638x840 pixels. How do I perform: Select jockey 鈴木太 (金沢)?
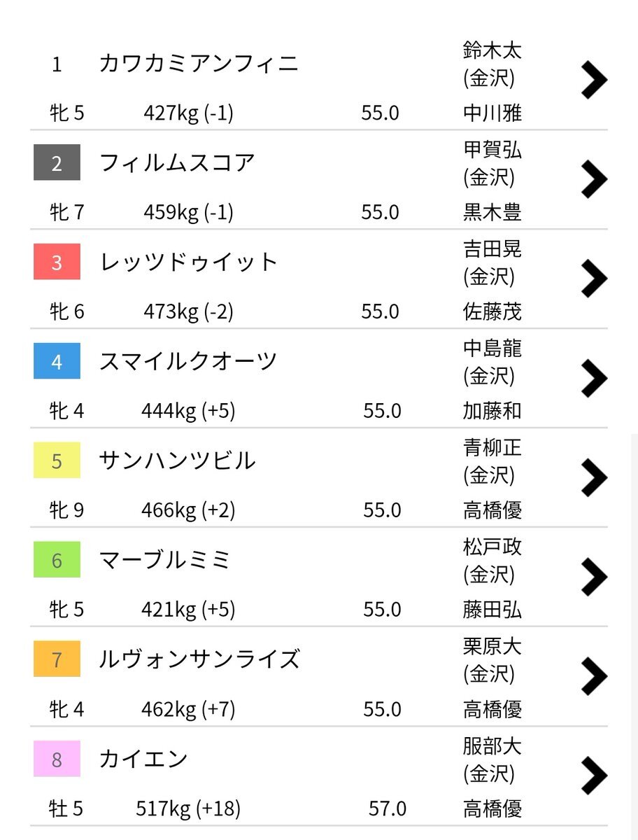492,64
